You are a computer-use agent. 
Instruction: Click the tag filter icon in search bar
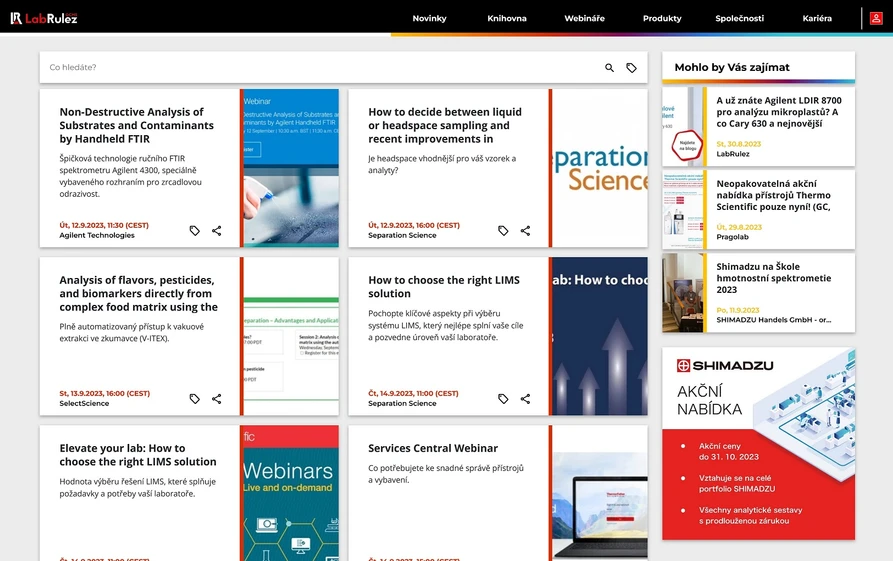631,68
